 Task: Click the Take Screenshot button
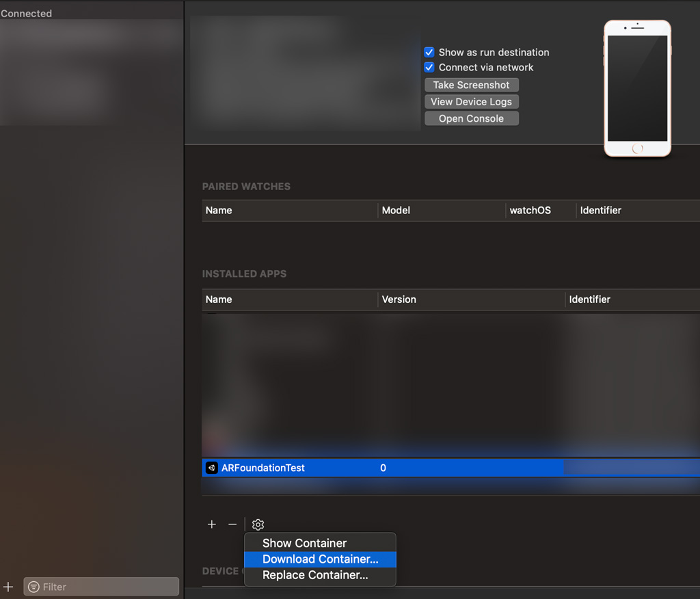point(472,85)
